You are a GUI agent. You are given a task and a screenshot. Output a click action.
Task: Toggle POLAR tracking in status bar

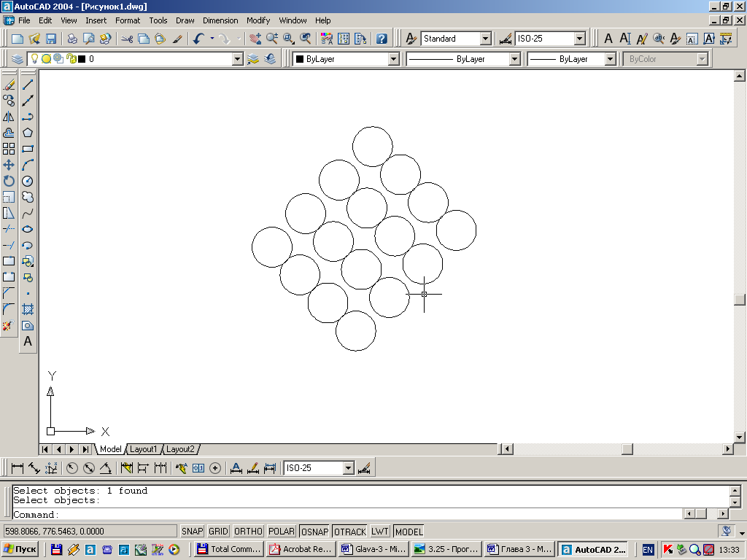point(282,532)
